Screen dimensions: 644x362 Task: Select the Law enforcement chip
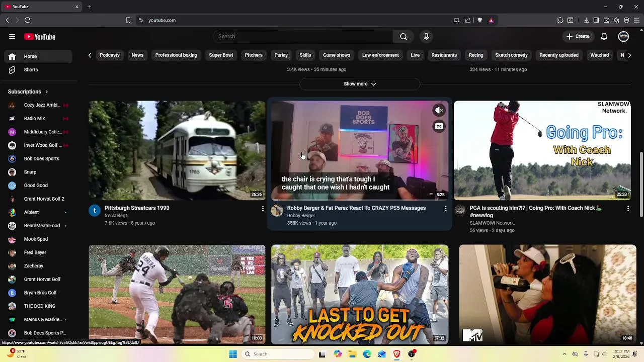(x=380, y=55)
